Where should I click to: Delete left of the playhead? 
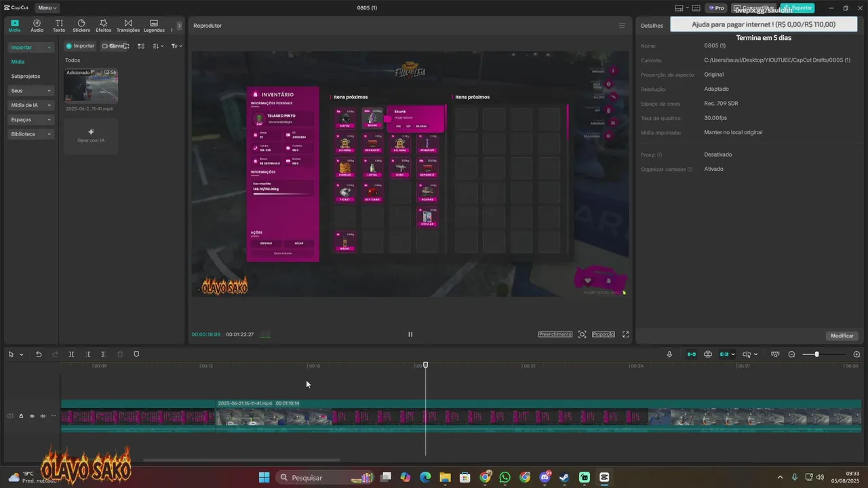coord(87,354)
